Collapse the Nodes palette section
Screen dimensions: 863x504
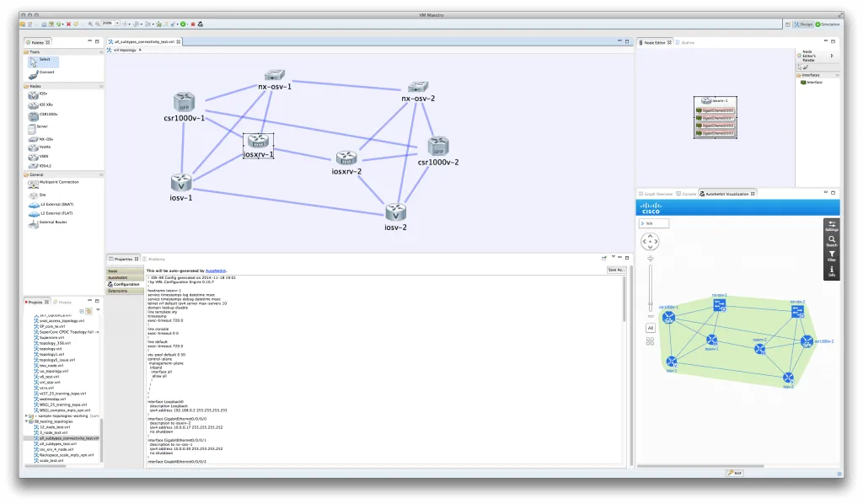(x=101, y=86)
